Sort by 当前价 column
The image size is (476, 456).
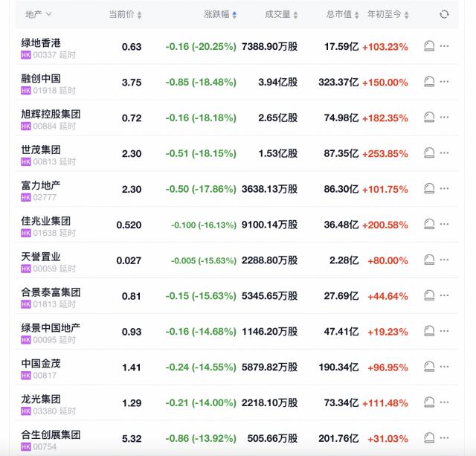(x=124, y=14)
